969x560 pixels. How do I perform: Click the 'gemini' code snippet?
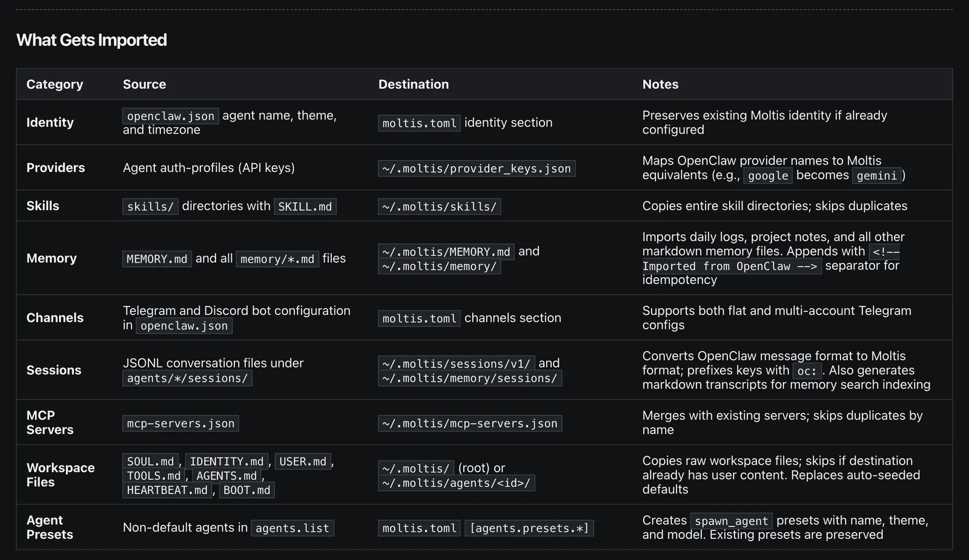[877, 176]
